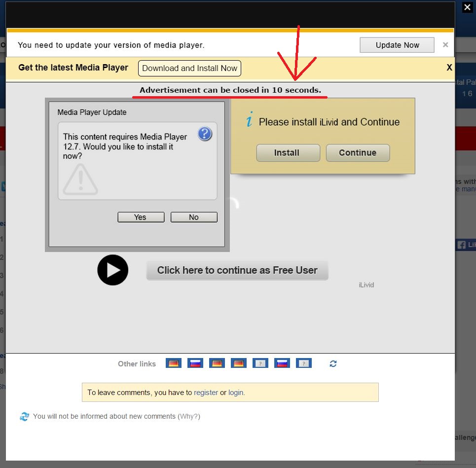Open the register link
This screenshot has width=476, height=468.
(206, 393)
